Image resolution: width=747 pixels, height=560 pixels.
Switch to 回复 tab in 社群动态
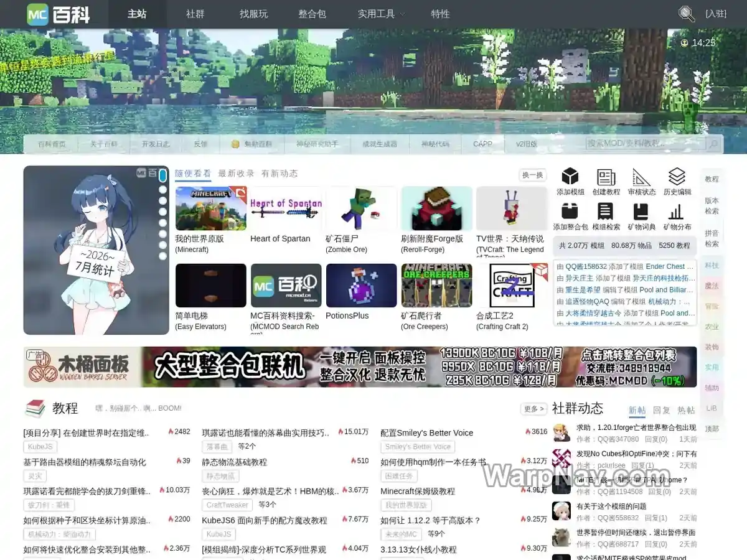tap(662, 410)
